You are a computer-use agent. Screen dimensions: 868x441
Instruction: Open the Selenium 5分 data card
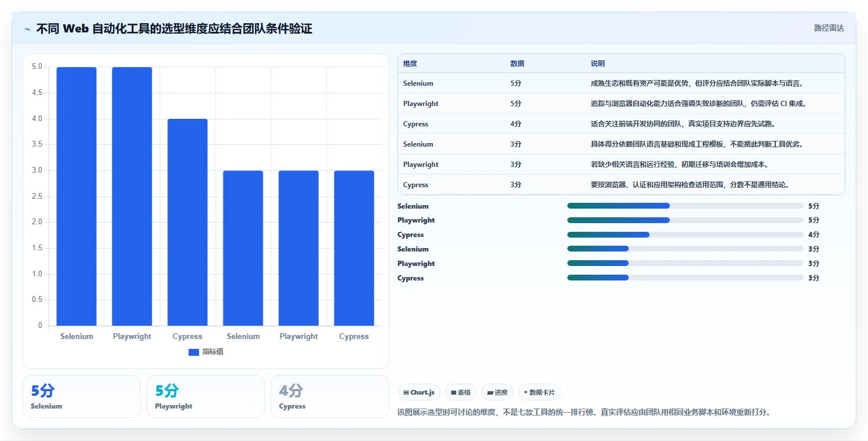point(82,396)
